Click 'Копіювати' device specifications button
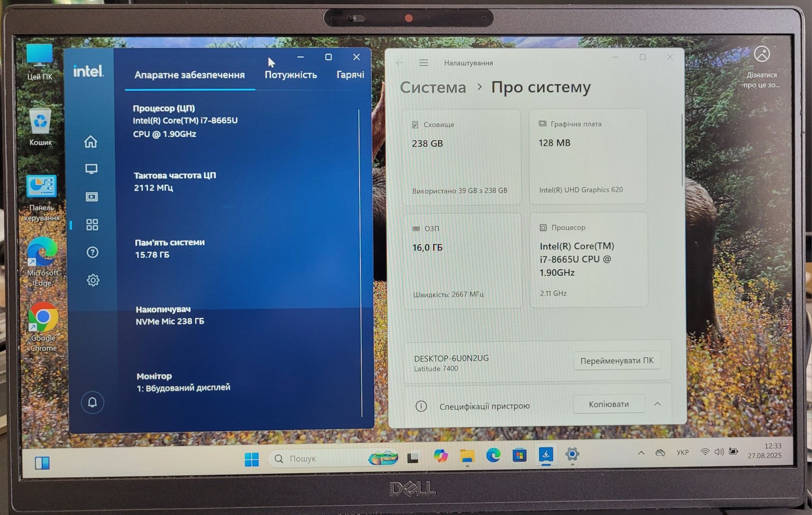Screen dimensions: 812x515 click(x=609, y=404)
